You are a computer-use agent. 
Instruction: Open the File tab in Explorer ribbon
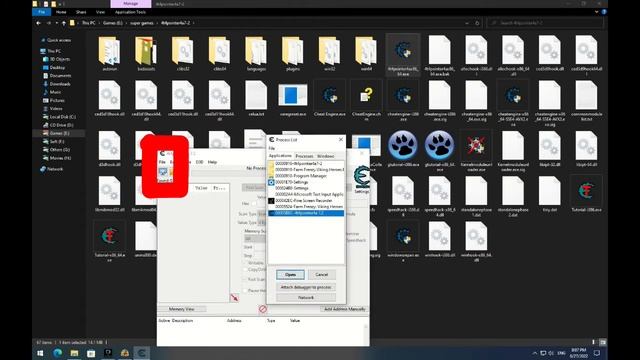click(x=42, y=12)
